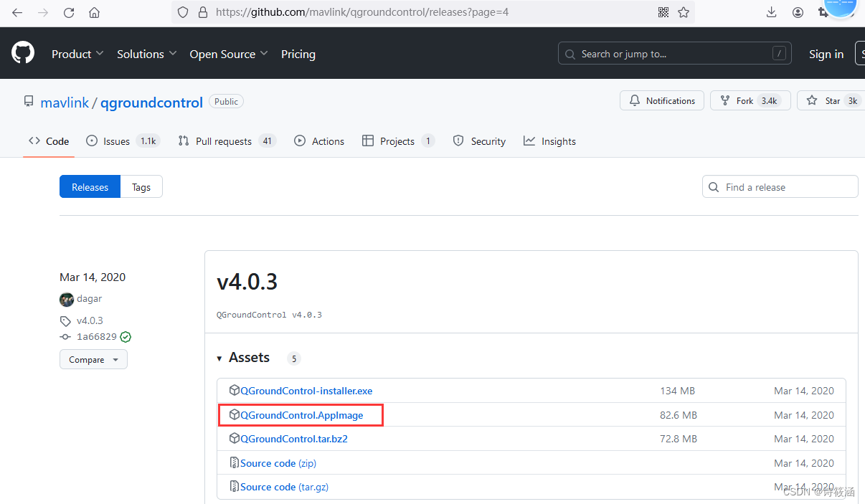865x504 pixels.
Task: Open the Product dropdown menu
Action: coord(77,54)
